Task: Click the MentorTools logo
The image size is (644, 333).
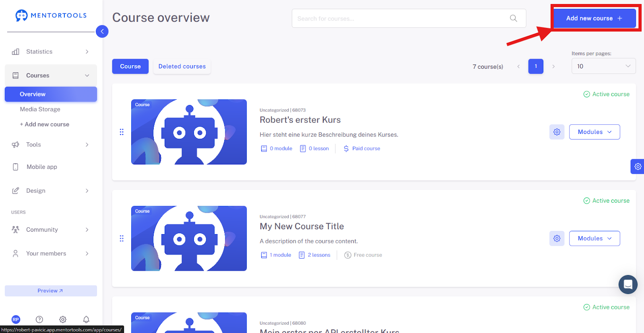Action: (x=51, y=16)
